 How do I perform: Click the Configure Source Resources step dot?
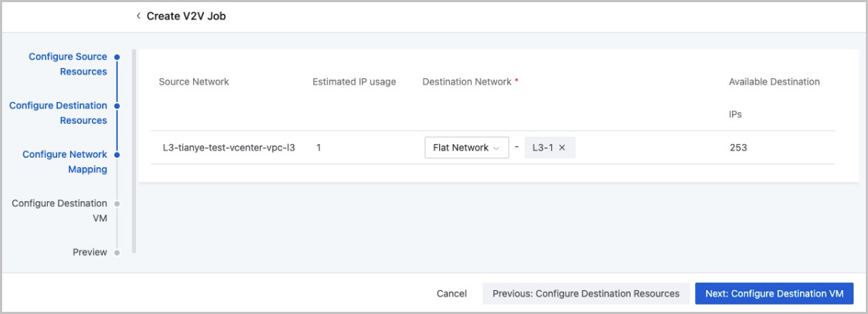[117, 56]
